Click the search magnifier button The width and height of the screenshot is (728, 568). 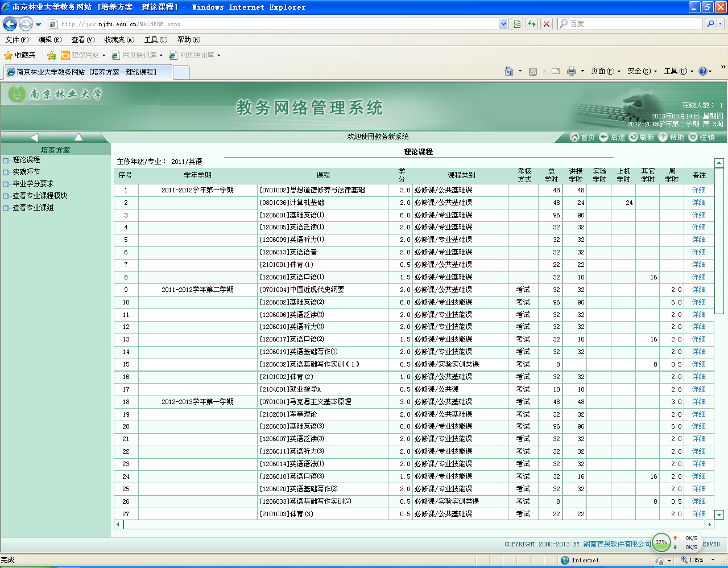point(710,24)
